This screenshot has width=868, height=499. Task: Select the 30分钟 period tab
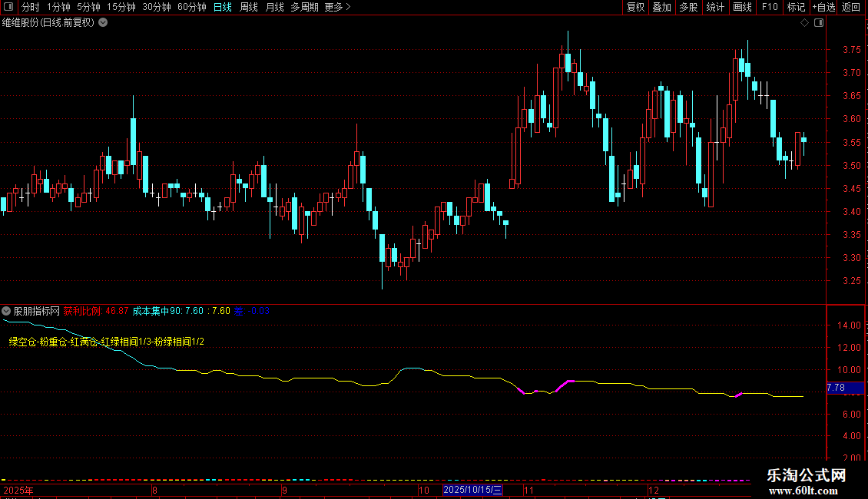click(x=157, y=7)
